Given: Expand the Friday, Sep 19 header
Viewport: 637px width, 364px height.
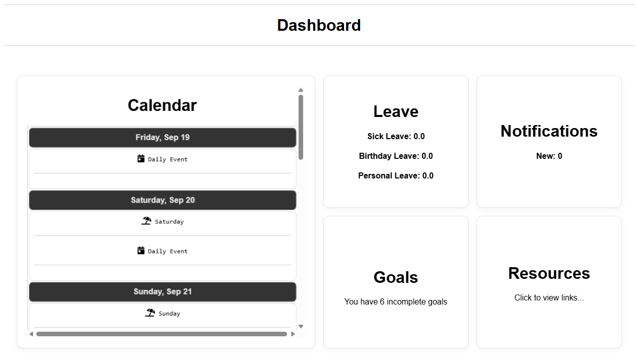Looking at the screenshot, I should coord(162,137).
